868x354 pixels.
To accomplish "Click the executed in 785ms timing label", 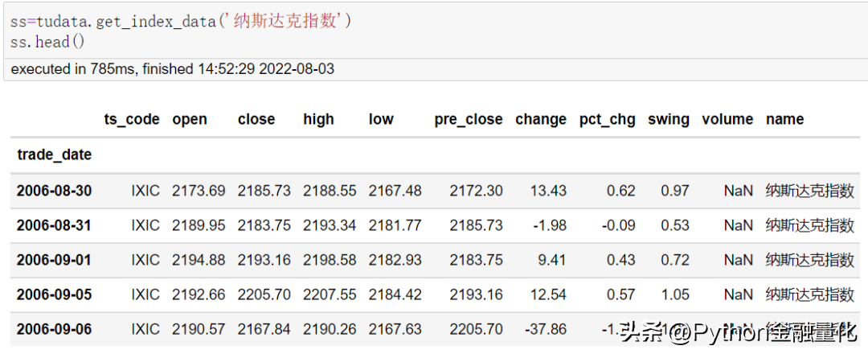I will (172, 69).
